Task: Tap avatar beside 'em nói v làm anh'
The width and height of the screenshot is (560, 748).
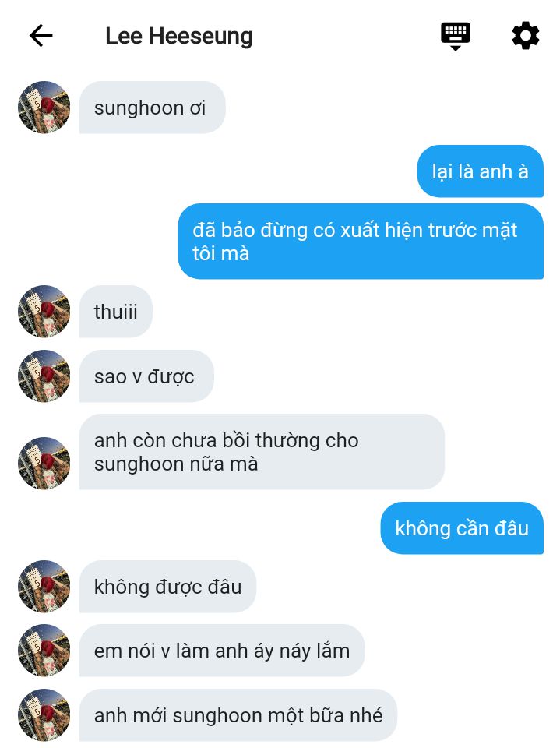Action: (x=44, y=650)
